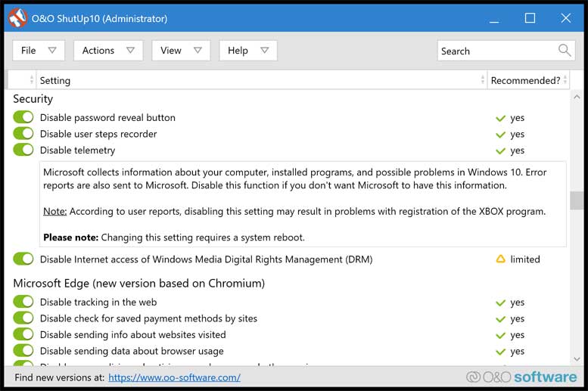Open the www.oo-software.com link
Screen dimensions: 588x391
174,377
